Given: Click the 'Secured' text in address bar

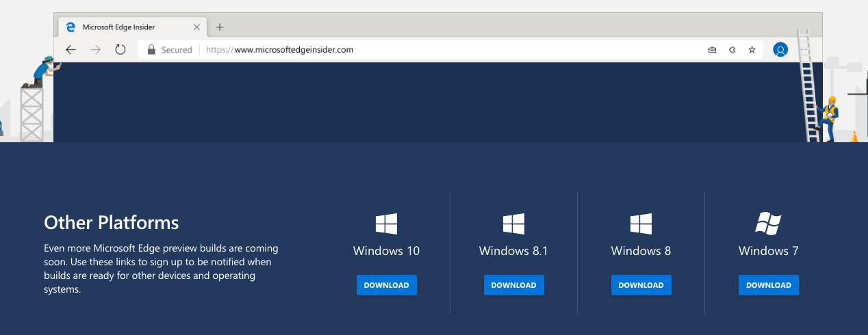Looking at the screenshot, I should (177, 50).
